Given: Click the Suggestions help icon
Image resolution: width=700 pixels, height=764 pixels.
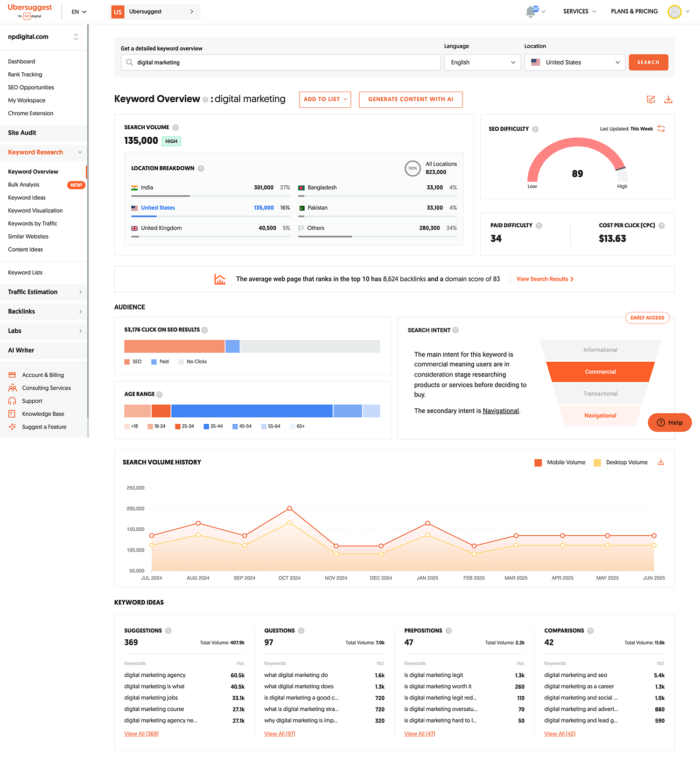Looking at the screenshot, I should pos(168,631).
